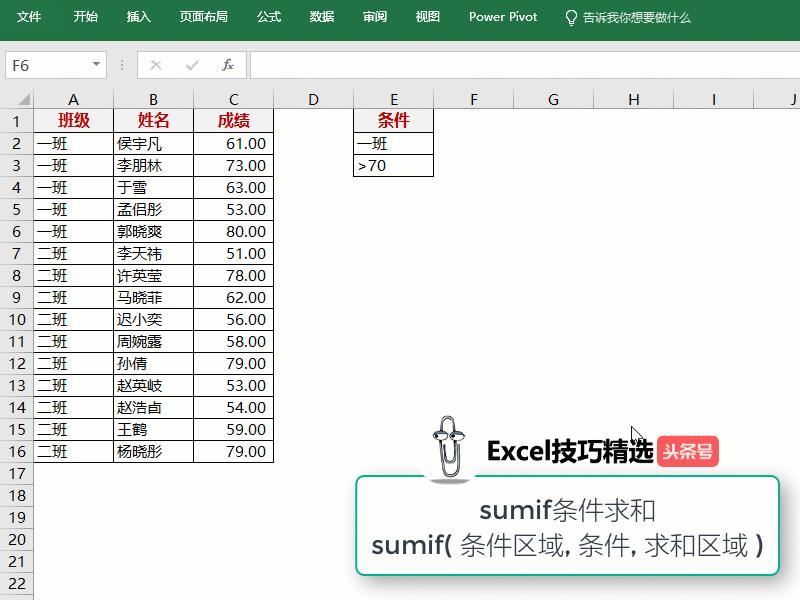Click the Cancel (×) icon on formula bar

pyautogui.click(x=155, y=65)
